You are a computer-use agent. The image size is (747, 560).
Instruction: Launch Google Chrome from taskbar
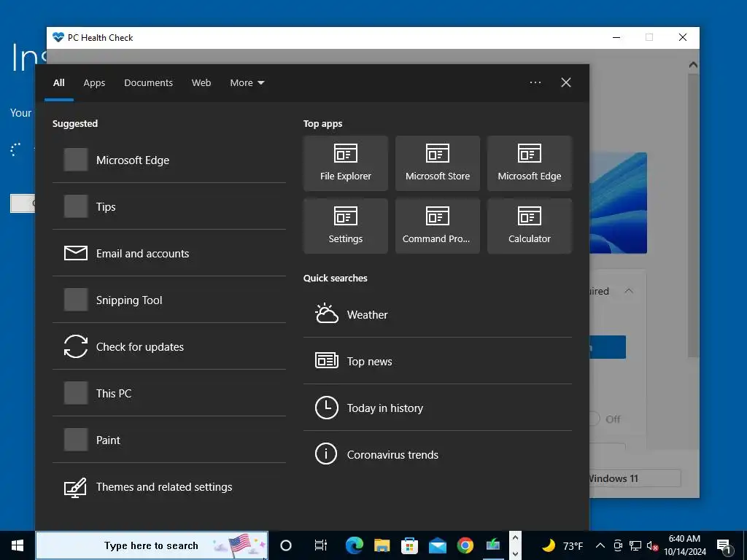(x=465, y=545)
